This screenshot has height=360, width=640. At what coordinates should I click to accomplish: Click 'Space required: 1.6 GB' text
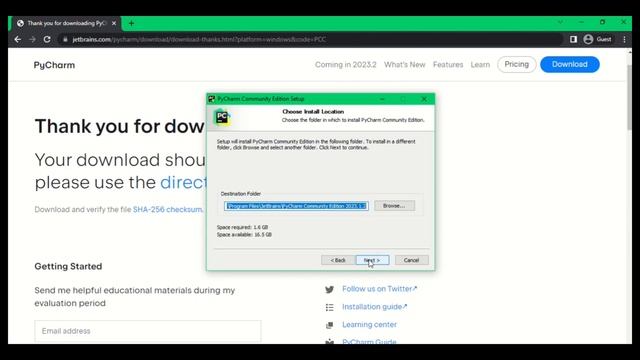pyautogui.click(x=242, y=227)
